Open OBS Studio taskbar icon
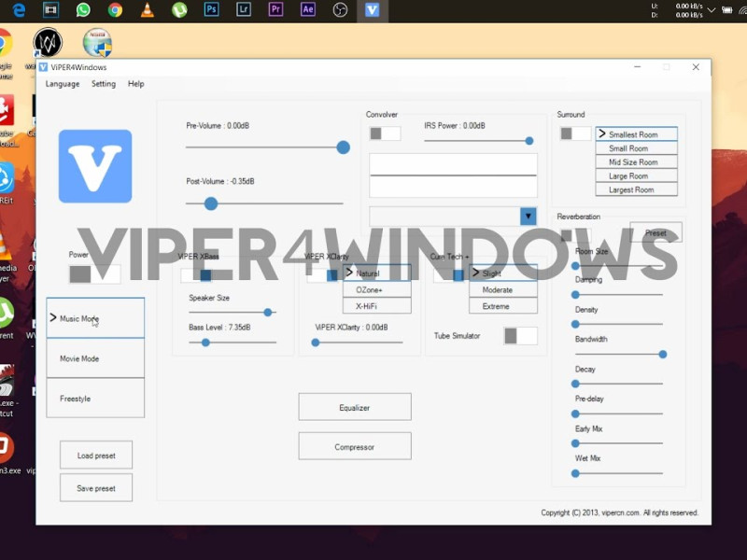 coord(340,10)
